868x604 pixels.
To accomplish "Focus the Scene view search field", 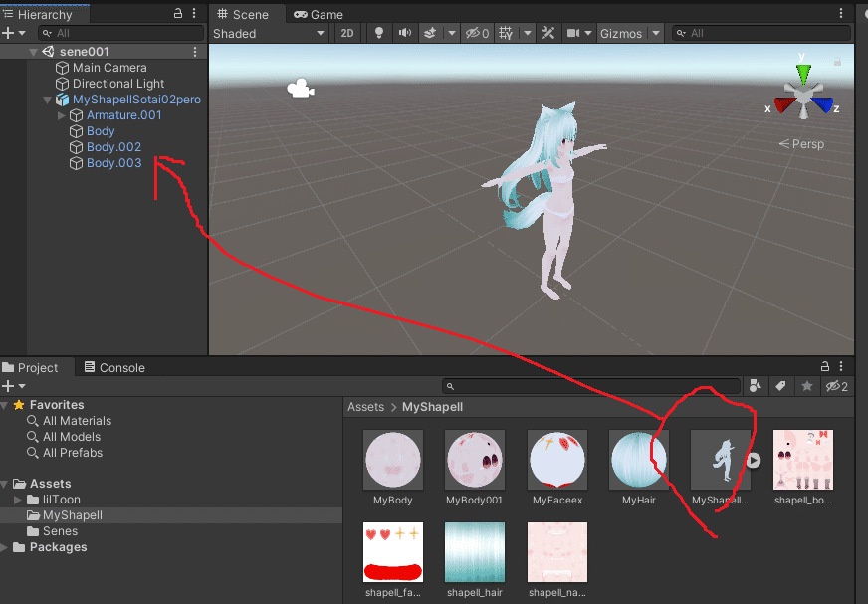I will coord(761,33).
